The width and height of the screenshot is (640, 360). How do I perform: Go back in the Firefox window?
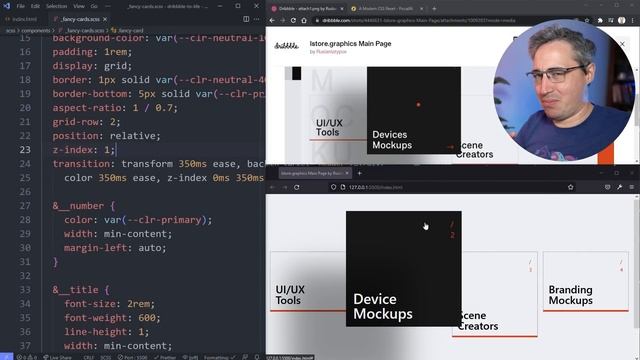pyautogui.click(x=273, y=187)
